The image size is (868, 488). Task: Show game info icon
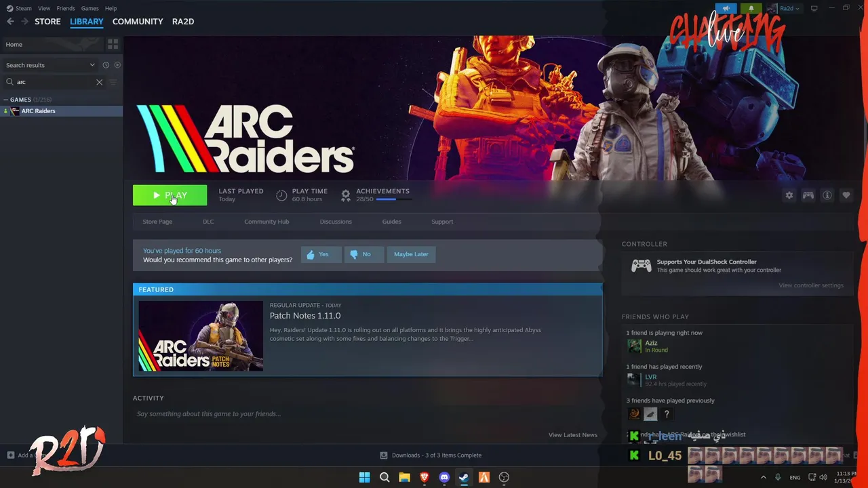pos(827,195)
